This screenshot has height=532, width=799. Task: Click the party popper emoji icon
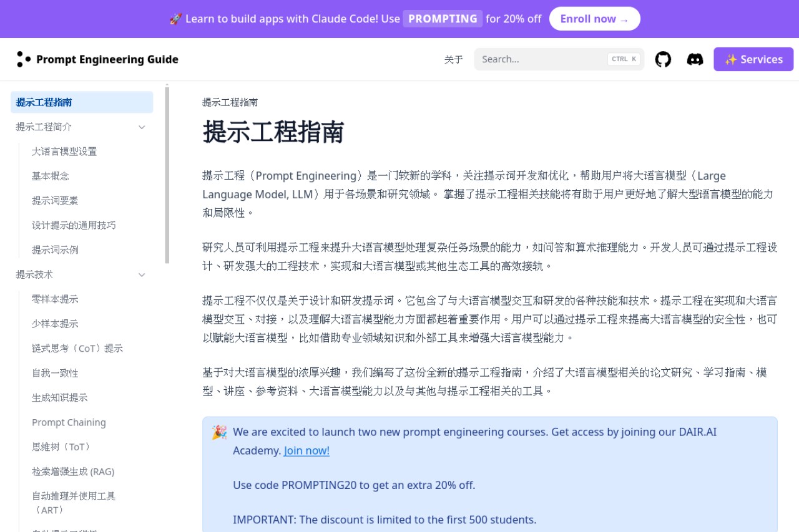[x=219, y=432]
